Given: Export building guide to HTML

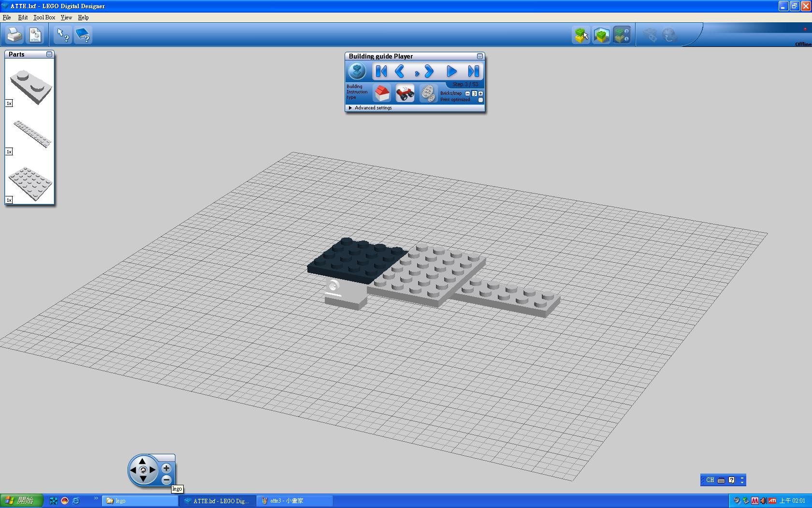Looking at the screenshot, I should [35, 35].
